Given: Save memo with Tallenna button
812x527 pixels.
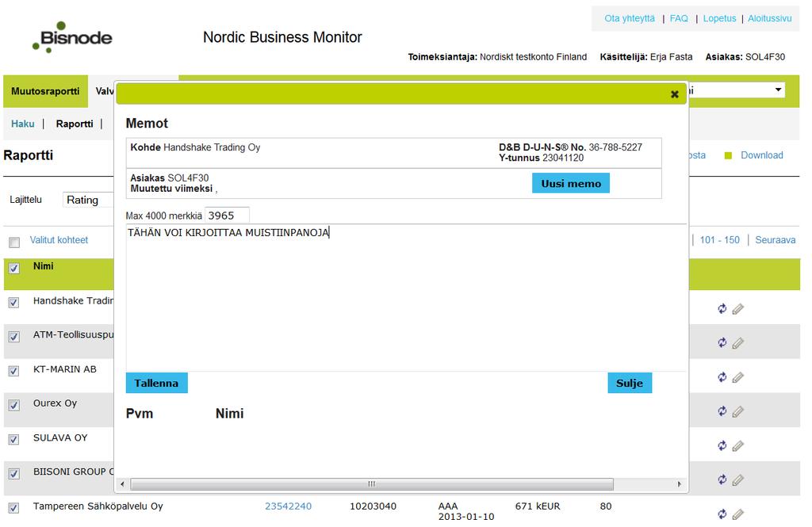Looking at the screenshot, I should point(156,383).
